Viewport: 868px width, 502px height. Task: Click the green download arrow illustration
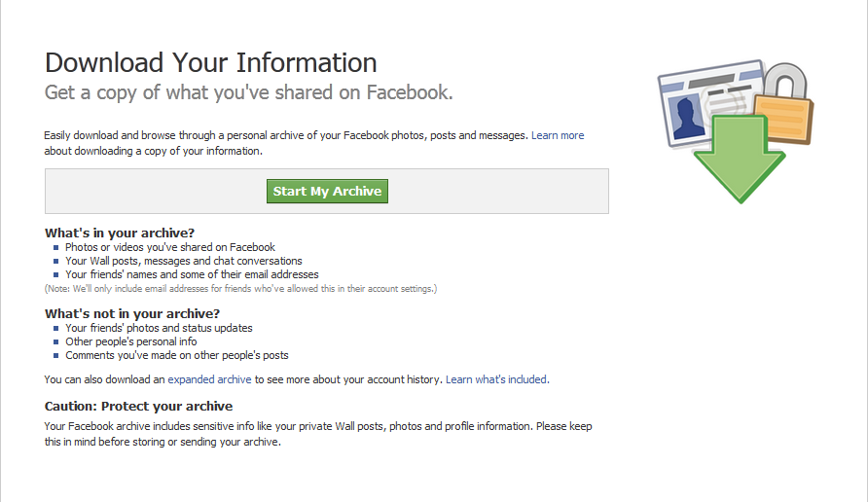(740, 160)
